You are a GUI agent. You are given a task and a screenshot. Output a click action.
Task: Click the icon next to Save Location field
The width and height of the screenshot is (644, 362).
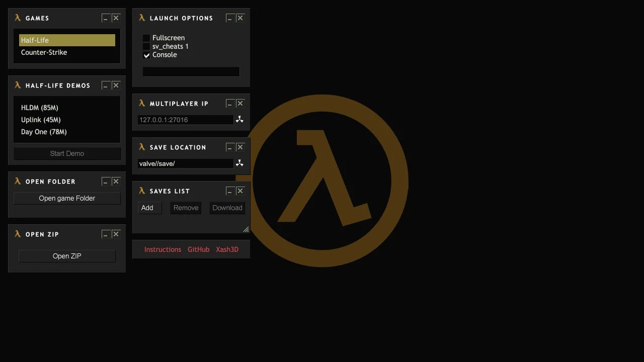(x=239, y=163)
